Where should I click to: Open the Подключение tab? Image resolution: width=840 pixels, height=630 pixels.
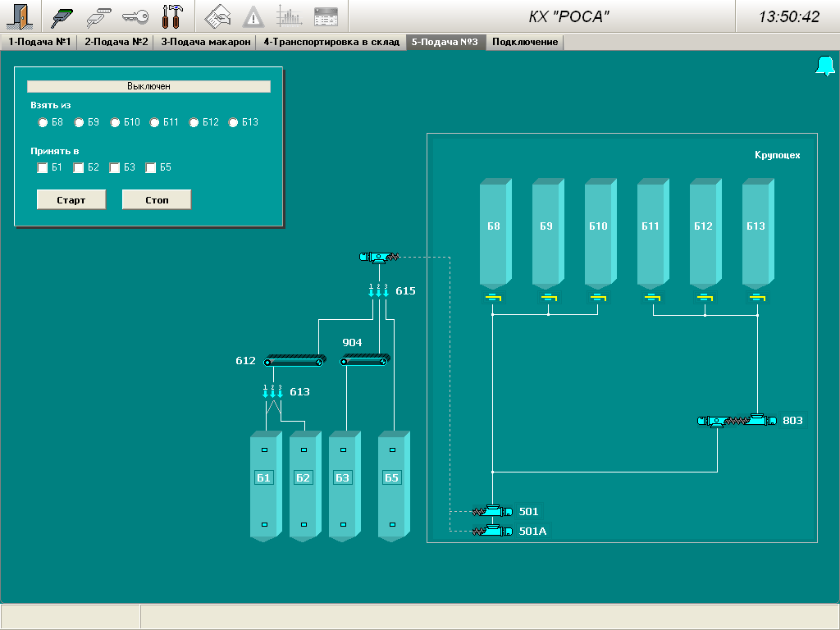pos(525,42)
